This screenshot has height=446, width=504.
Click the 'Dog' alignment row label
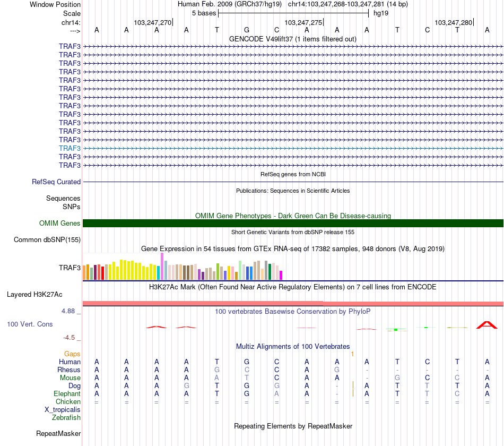pos(74,386)
